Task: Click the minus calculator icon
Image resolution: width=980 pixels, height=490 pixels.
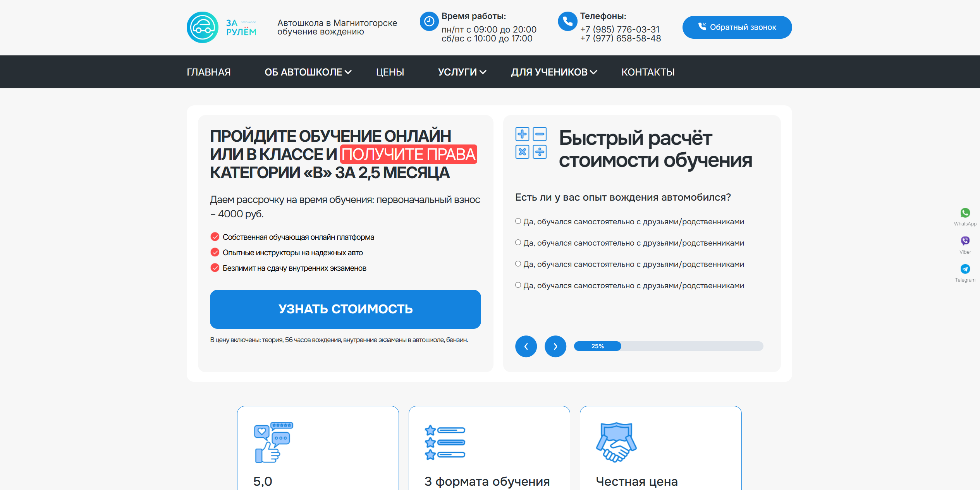Action: (539, 134)
